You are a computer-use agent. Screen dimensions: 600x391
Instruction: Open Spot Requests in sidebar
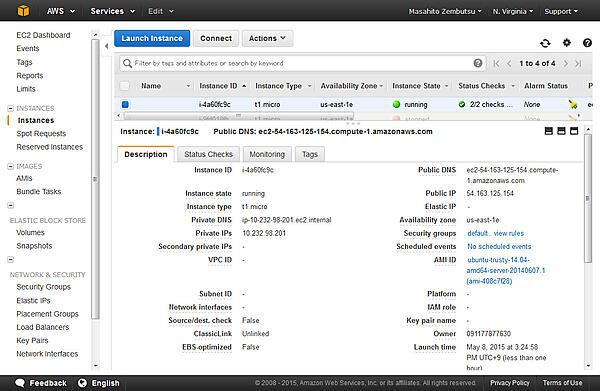click(41, 134)
